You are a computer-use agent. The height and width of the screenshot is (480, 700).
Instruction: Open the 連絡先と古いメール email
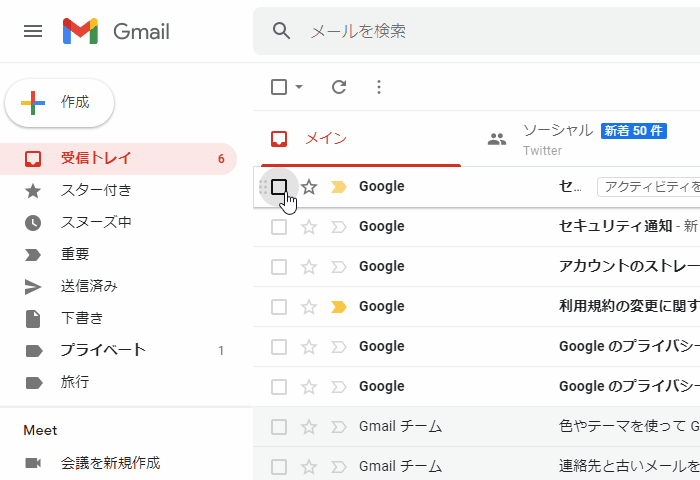(x=476, y=464)
